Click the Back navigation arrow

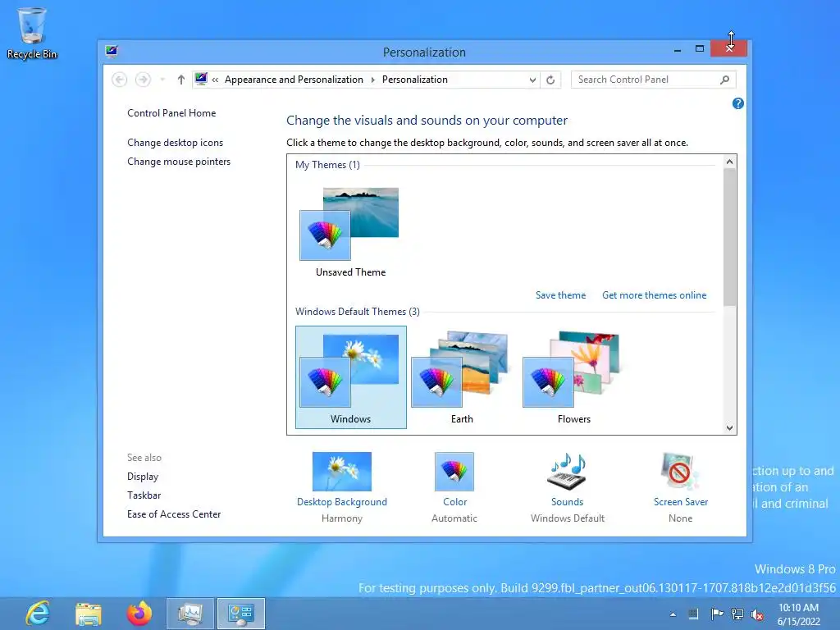coord(120,80)
